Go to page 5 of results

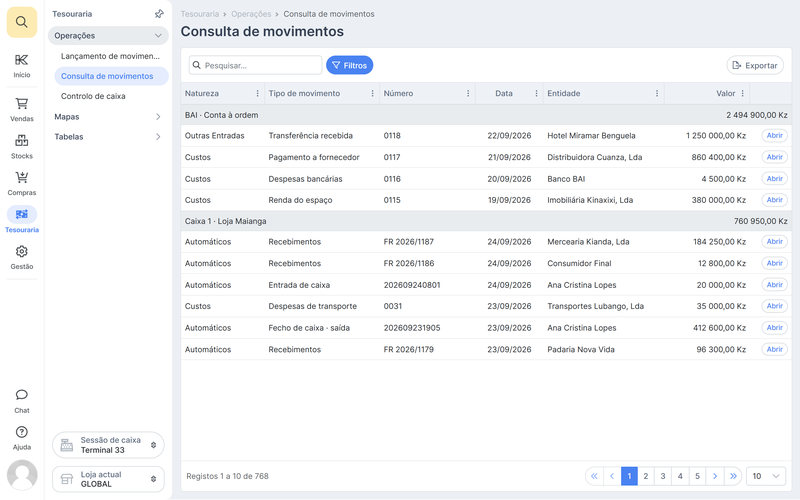(697, 476)
